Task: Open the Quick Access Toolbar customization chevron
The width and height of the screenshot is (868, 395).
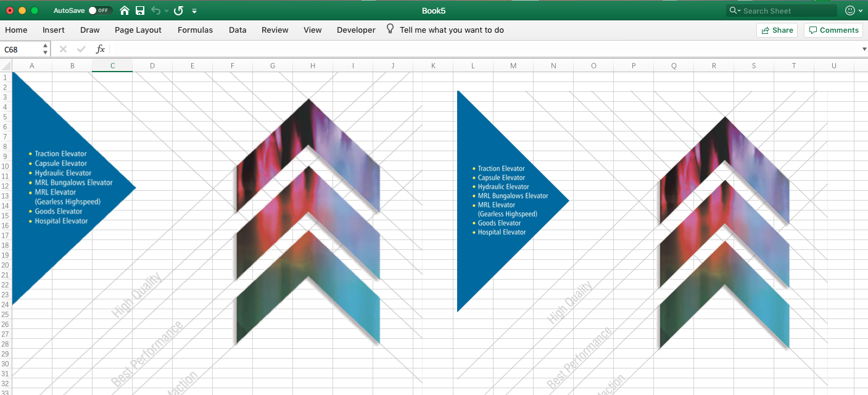Action: point(194,10)
